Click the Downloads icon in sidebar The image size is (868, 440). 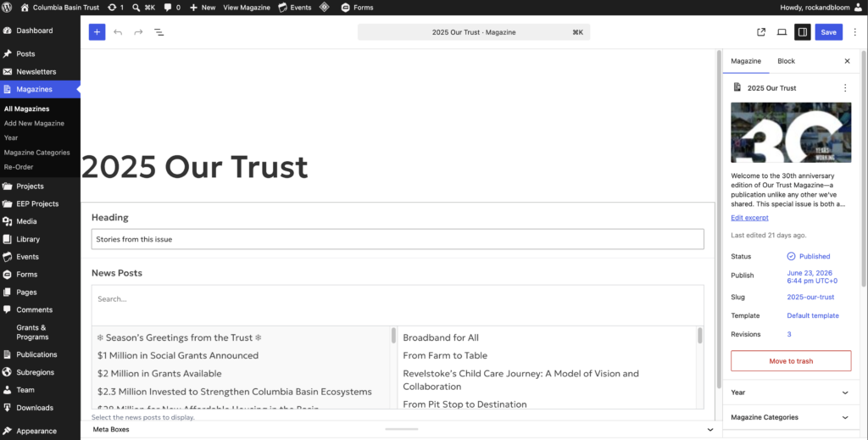point(7,407)
